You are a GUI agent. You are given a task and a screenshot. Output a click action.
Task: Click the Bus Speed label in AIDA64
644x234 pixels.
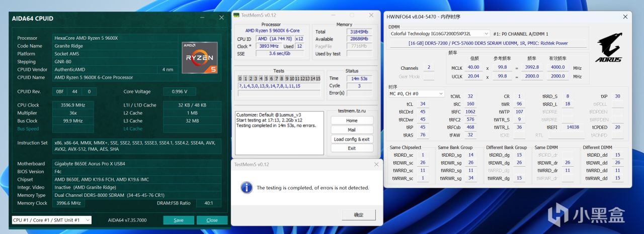coord(28,129)
